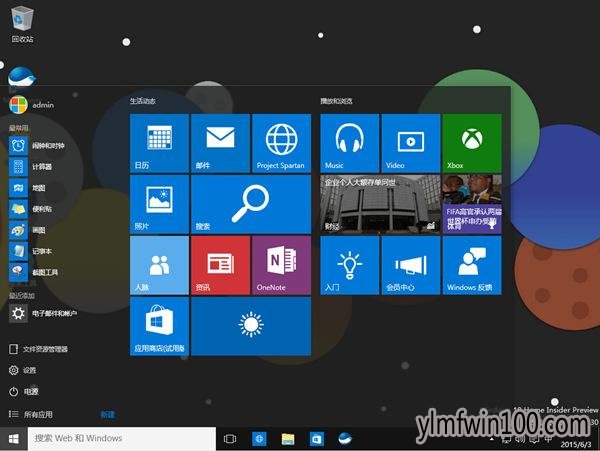Open the Maps app in the list
Viewport: 600px width, 451px height.
pos(28,188)
